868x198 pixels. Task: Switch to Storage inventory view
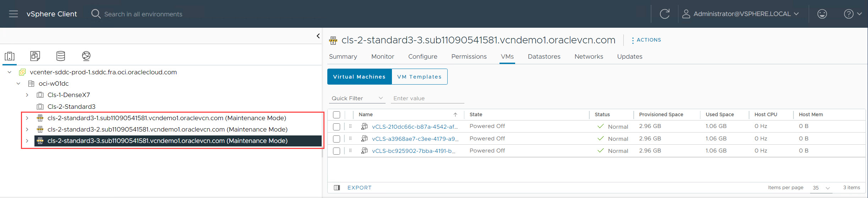[61, 56]
